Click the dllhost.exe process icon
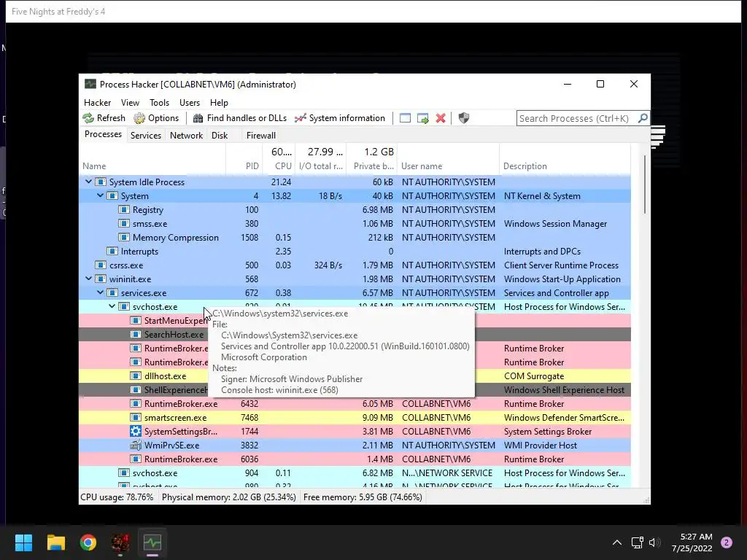Viewport: 747px width, 560px height. pyautogui.click(x=136, y=376)
